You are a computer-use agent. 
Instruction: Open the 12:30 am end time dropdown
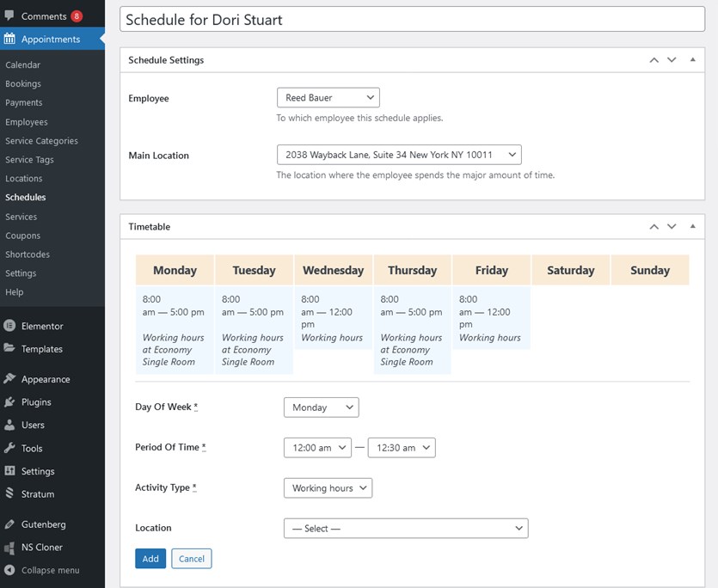[402, 447]
